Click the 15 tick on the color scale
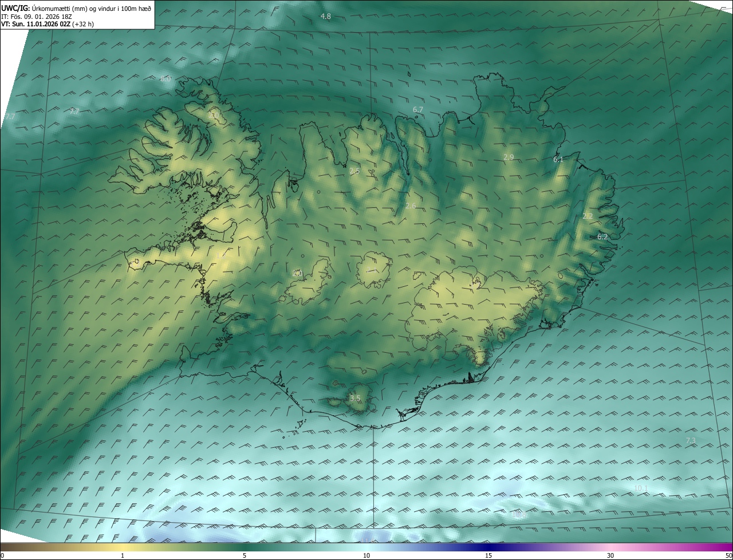Image resolution: width=733 pixels, height=560 pixels. (x=488, y=555)
